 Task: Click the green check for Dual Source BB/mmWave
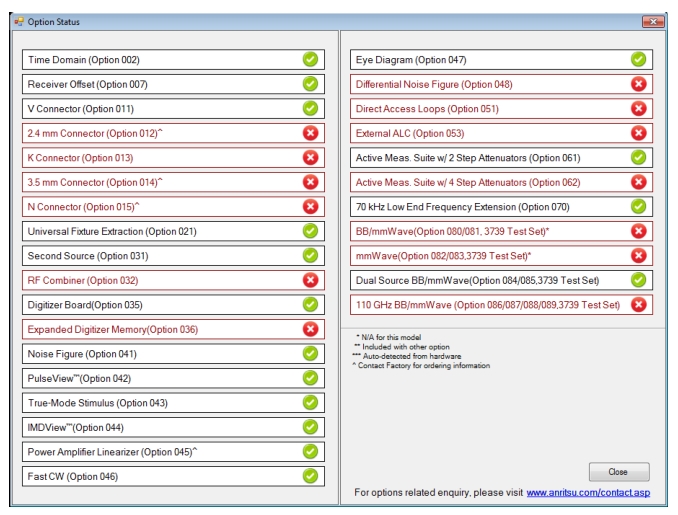[638, 280]
